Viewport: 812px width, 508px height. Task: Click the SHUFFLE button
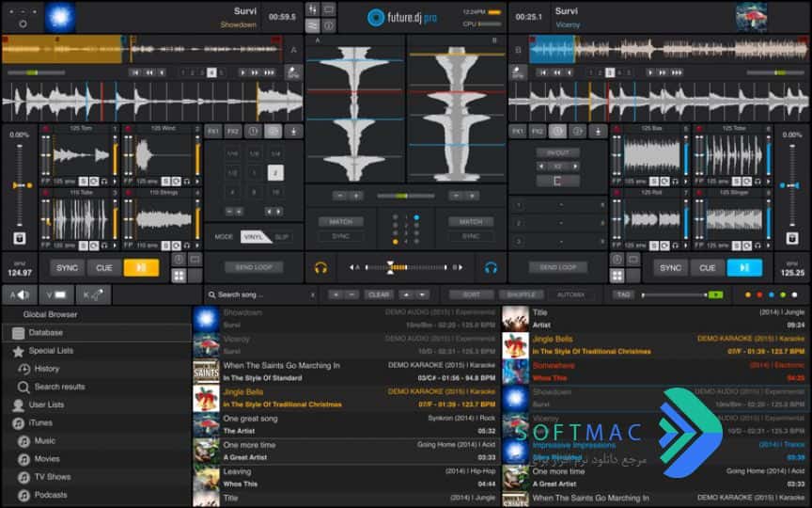point(521,295)
